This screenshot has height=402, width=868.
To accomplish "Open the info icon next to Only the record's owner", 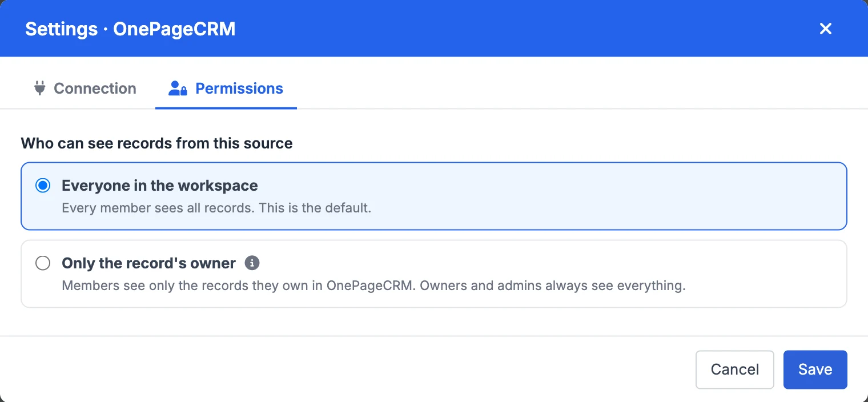I will [252, 263].
